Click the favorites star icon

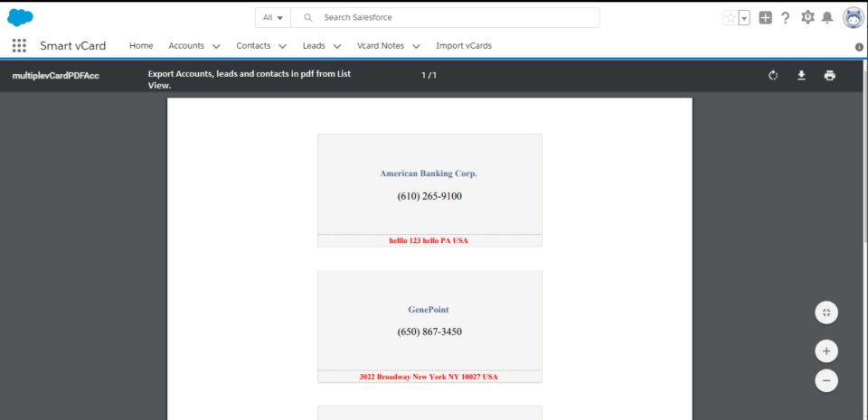731,18
